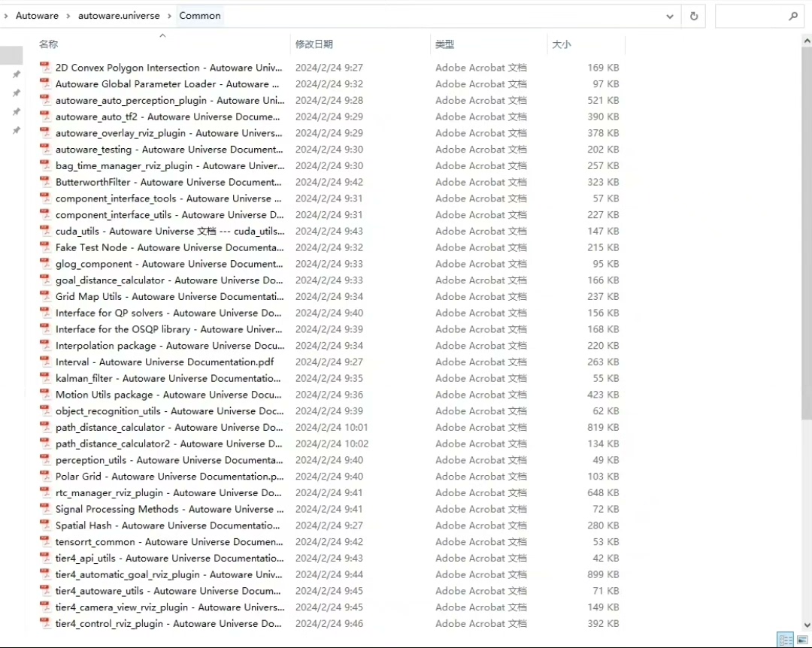Select file Signal Processing Methods

click(169, 509)
